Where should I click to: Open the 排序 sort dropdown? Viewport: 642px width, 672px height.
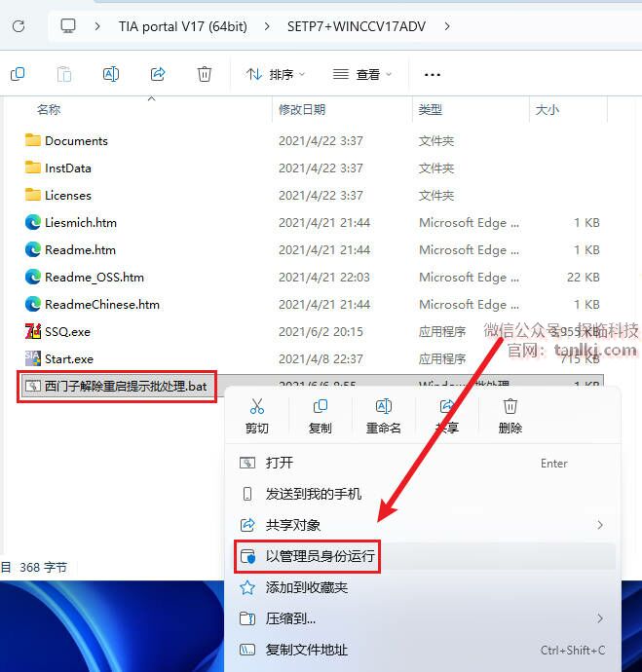[x=276, y=75]
